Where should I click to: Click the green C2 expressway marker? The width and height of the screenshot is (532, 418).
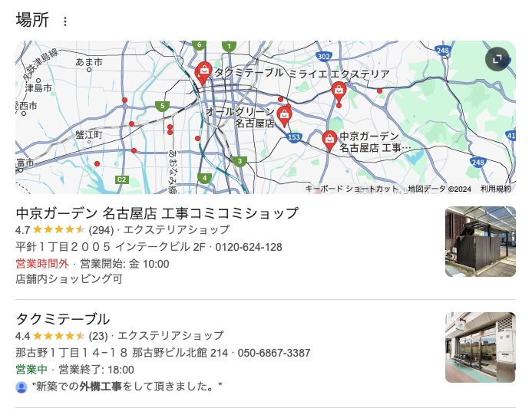click(x=122, y=179)
